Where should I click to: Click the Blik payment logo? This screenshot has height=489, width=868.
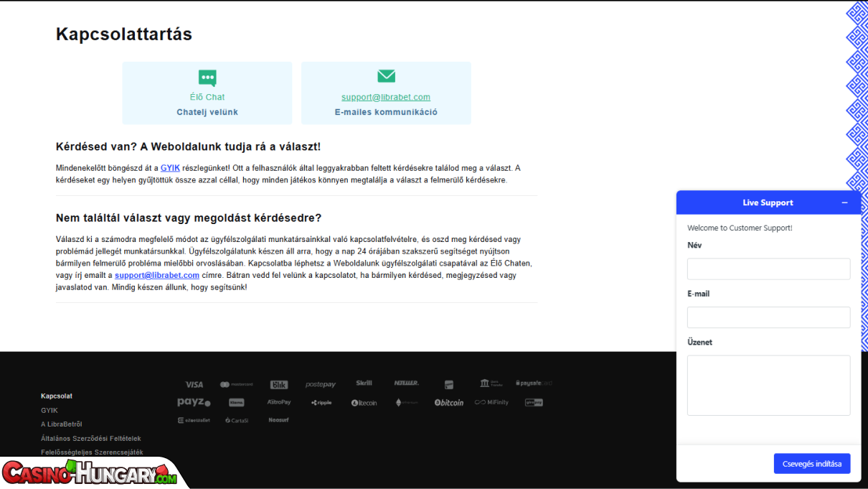point(279,384)
